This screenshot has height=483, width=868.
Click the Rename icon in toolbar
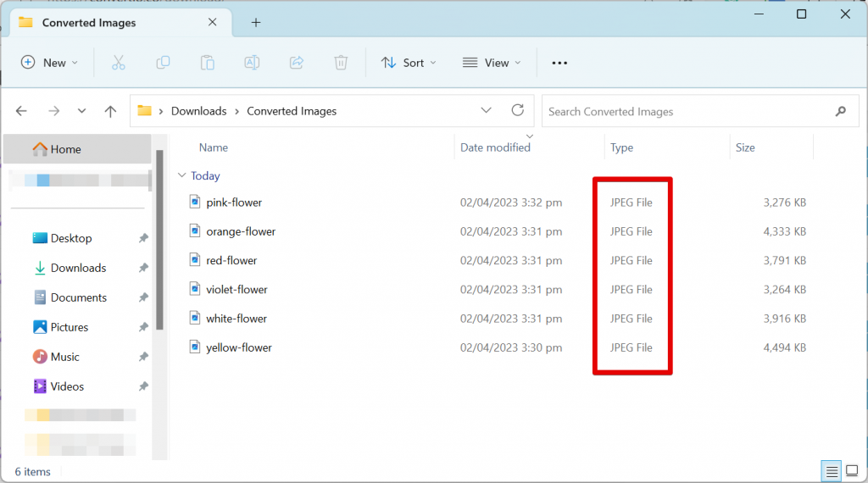pos(252,63)
